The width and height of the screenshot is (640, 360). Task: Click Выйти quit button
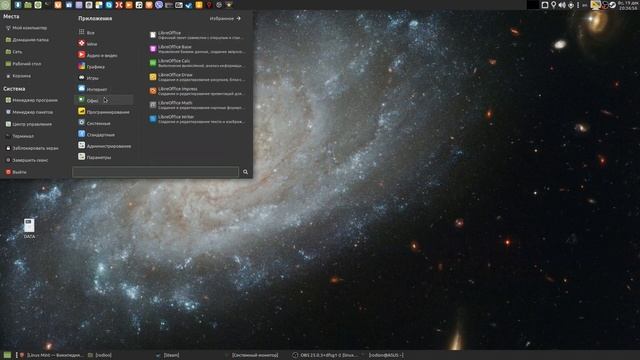16,172
